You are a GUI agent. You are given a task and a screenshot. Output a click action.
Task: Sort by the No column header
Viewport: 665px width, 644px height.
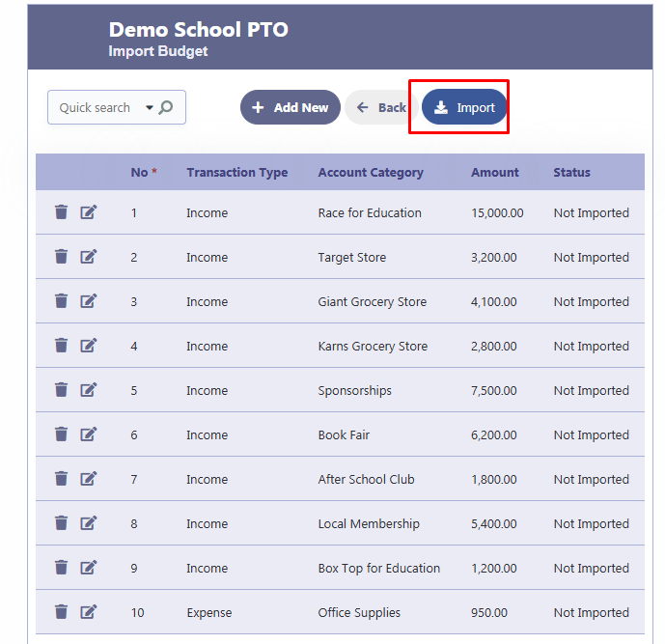click(140, 173)
